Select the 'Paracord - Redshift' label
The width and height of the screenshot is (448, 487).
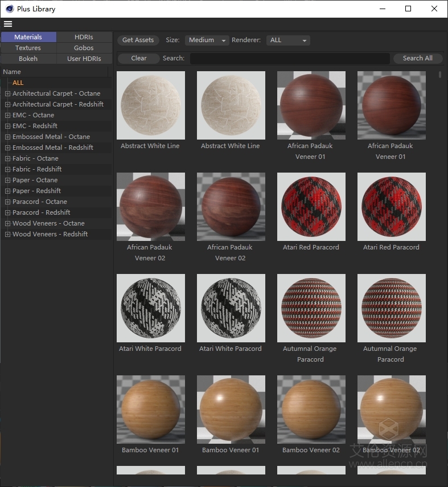click(42, 213)
